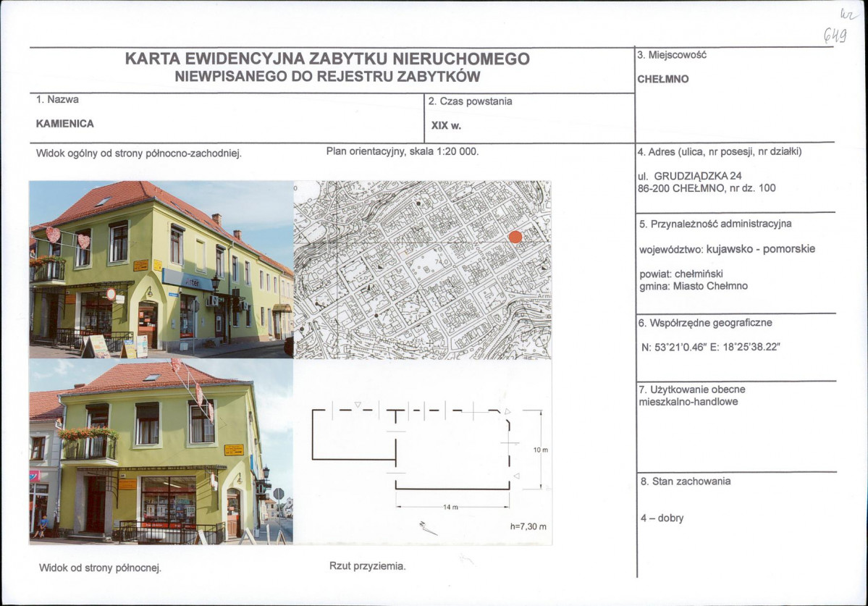Screen dimensions: 868x606
Task: Click the name value 'KAMIENICA'
Action: 64,124
